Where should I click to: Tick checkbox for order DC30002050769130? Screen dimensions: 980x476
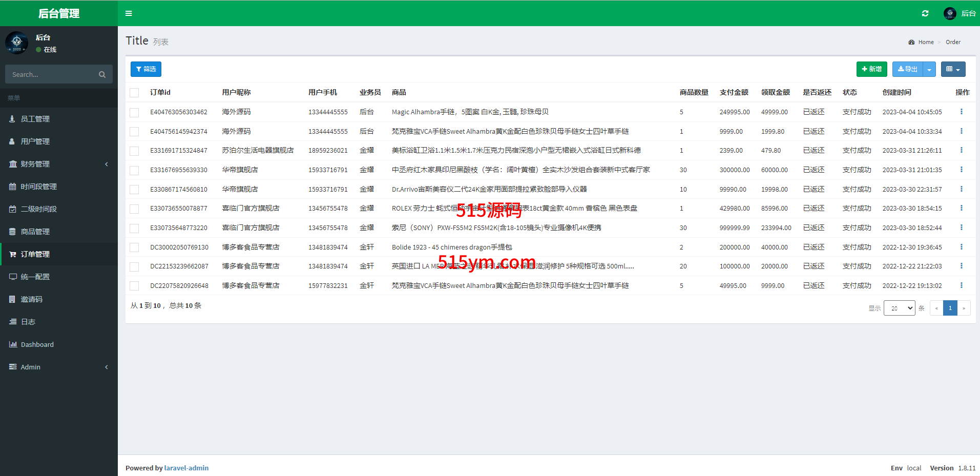click(x=134, y=247)
